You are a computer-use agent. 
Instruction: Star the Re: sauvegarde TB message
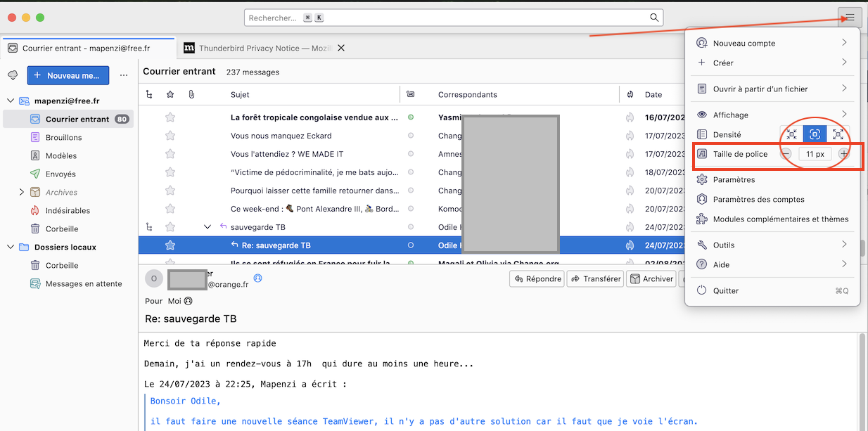coord(170,245)
